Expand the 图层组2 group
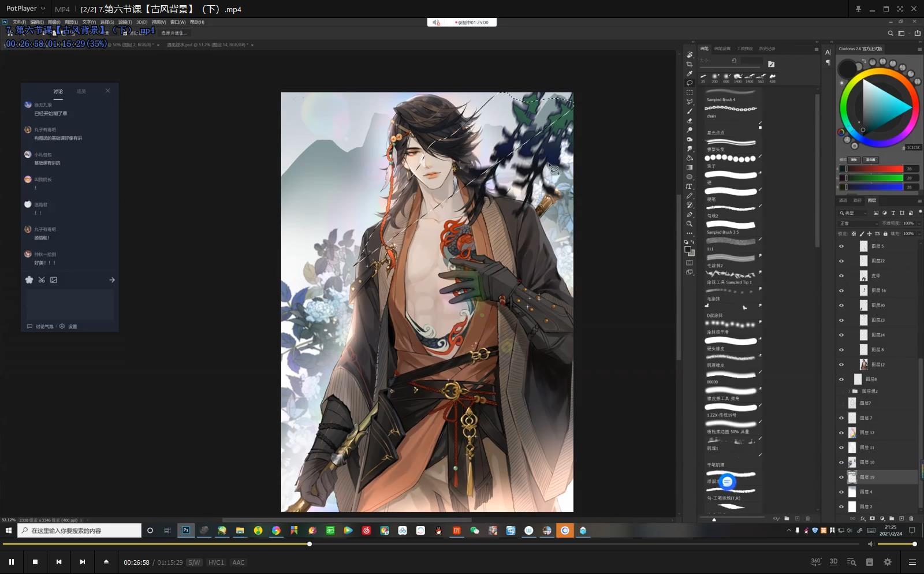Viewport: 924px width, 574px height. tap(849, 391)
